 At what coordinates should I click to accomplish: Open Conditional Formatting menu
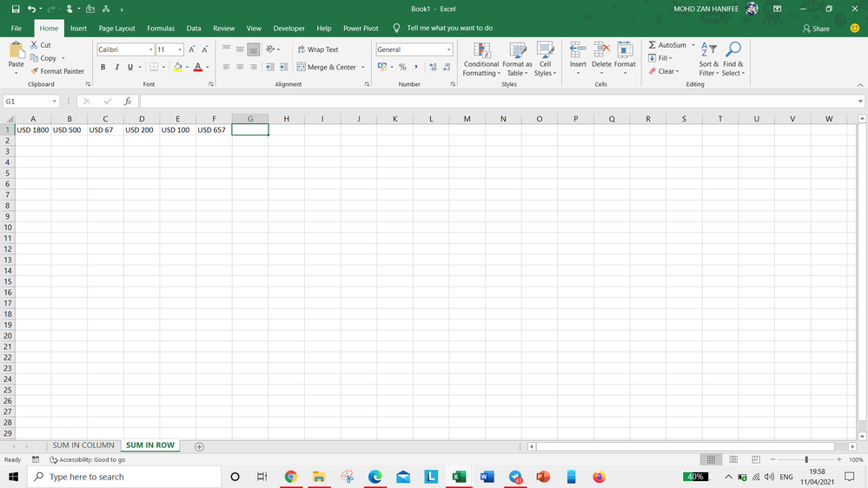(x=481, y=59)
